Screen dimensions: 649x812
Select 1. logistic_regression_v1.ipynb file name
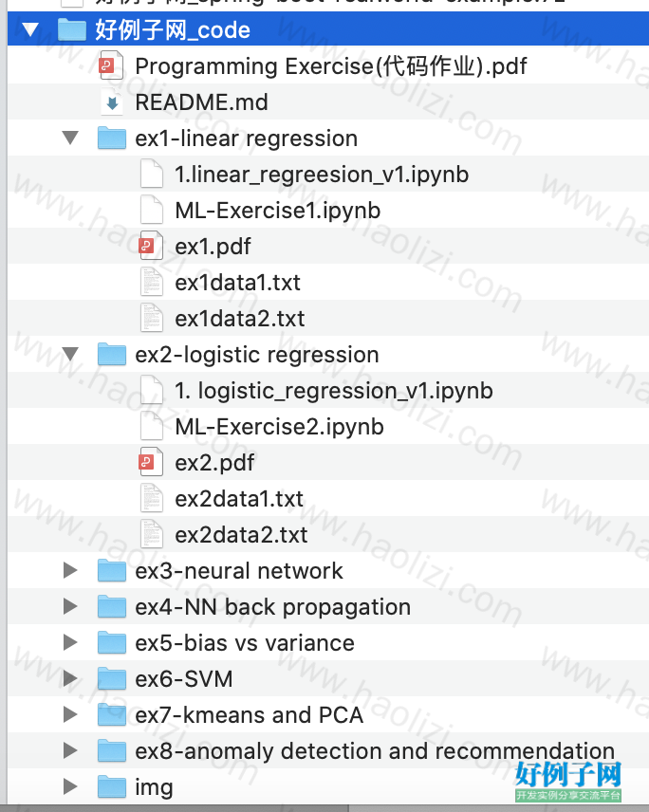click(x=334, y=391)
